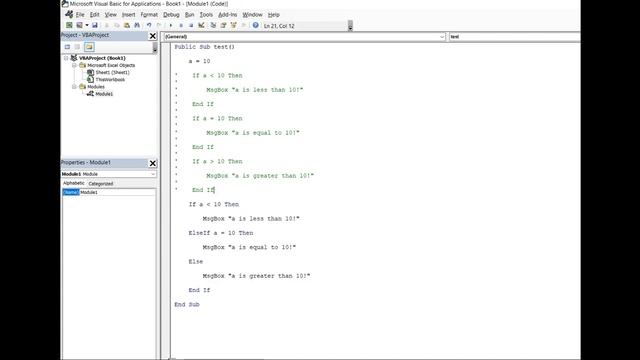Open the Add-Ins menu
The width and height of the screenshot is (640, 360).
[228, 15]
